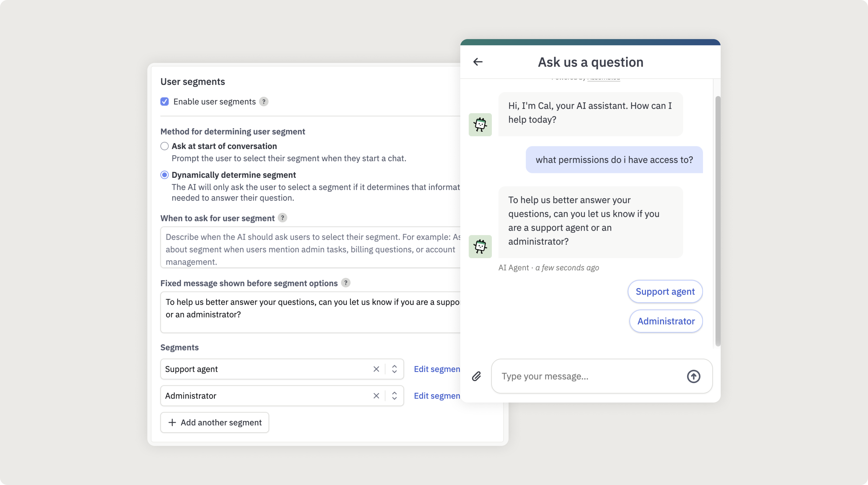Click 'Ask us a question' chat title

[591, 62]
